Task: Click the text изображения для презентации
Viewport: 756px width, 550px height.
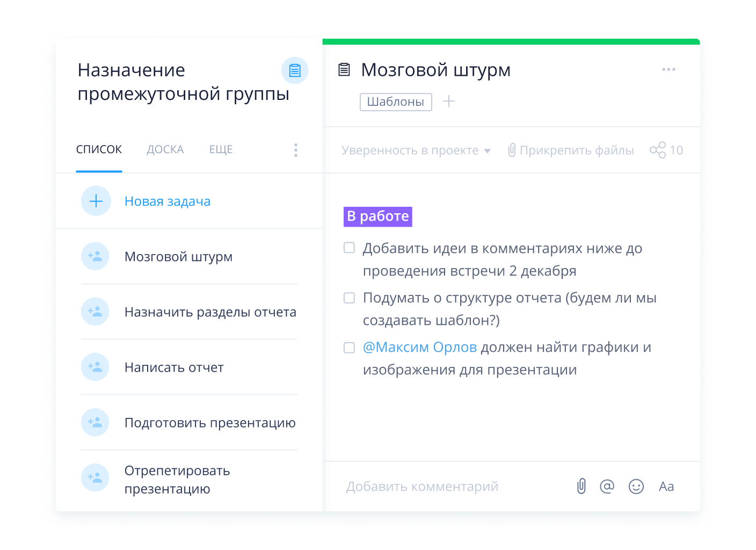Action: pos(470,370)
